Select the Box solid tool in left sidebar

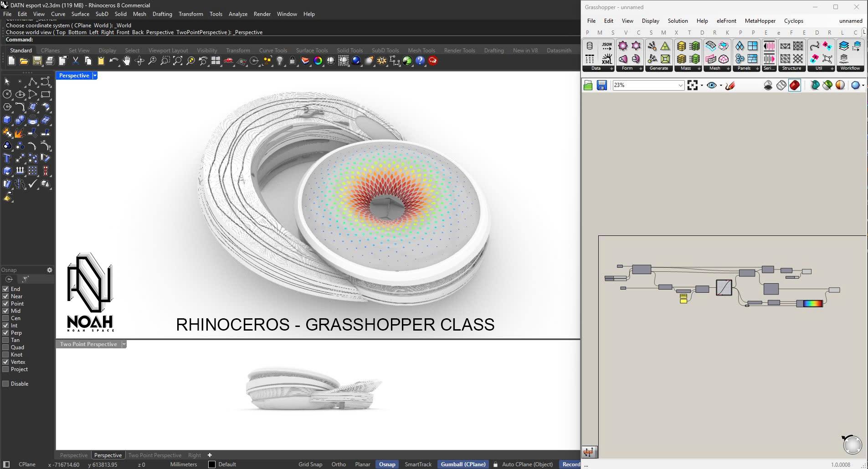click(x=7, y=120)
